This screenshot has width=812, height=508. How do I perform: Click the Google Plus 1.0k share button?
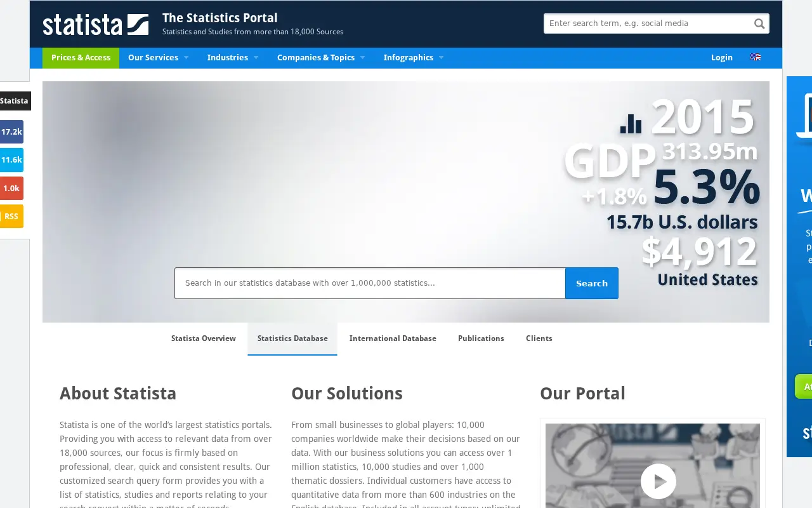pyautogui.click(x=11, y=188)
